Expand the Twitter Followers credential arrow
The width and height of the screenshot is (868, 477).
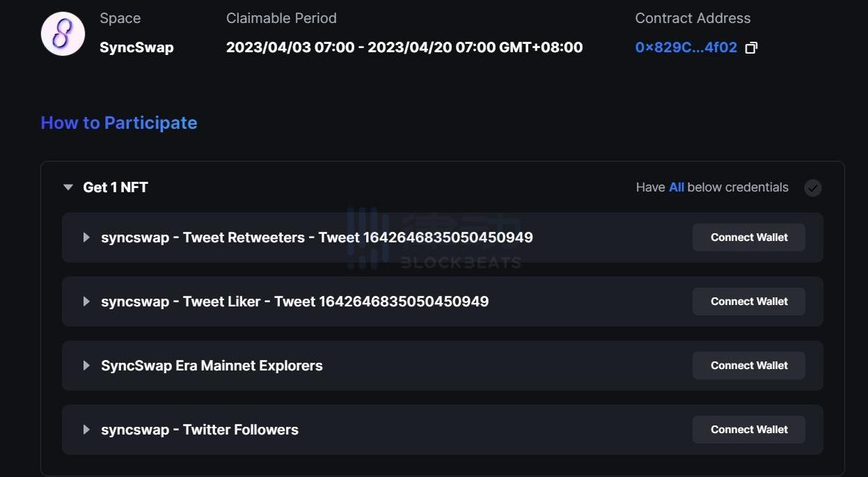coord(86,430)
